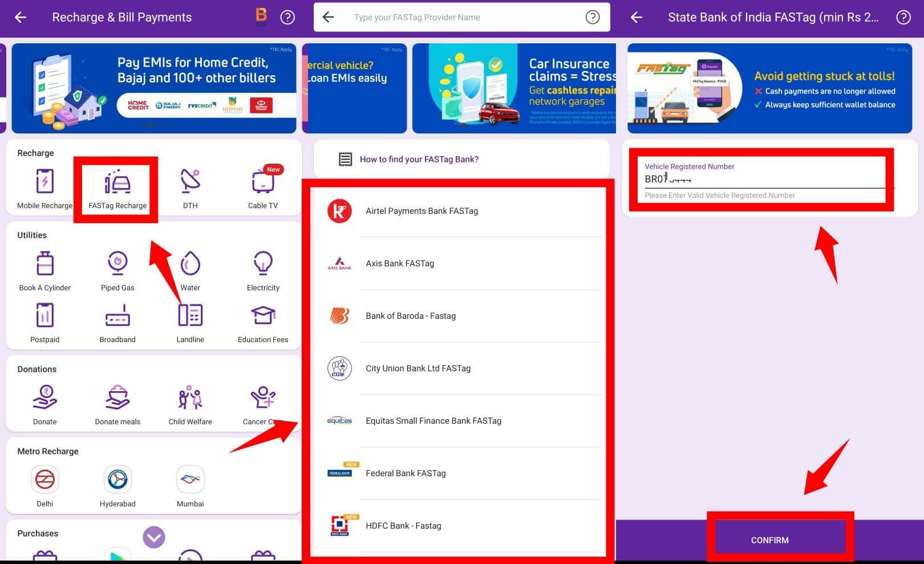The height and width of the screenshot is (564, 924).
Task: Open FASTag Recharge option
Action: [117, 189]
